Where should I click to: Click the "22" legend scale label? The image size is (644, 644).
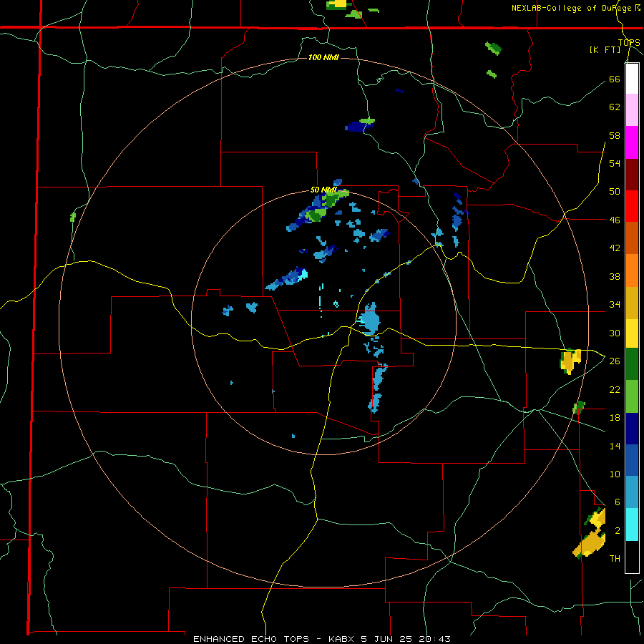(x=615, y=389)
